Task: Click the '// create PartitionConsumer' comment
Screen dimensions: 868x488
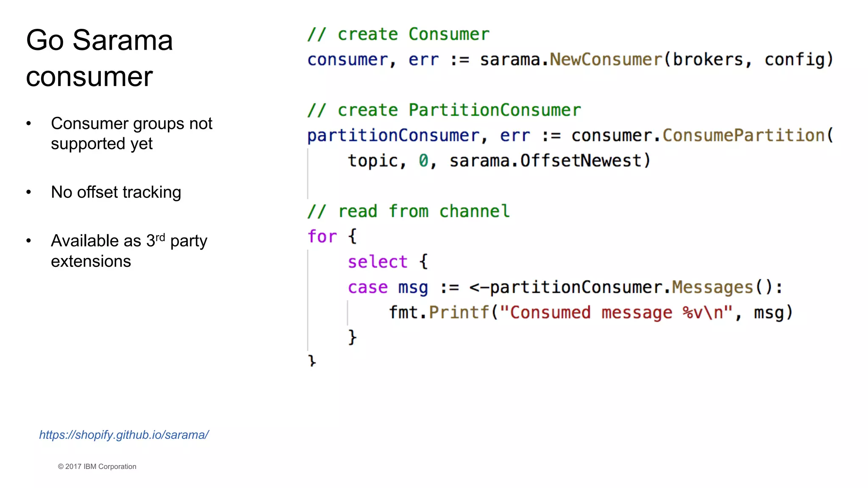Action: (x=444, y=110)
